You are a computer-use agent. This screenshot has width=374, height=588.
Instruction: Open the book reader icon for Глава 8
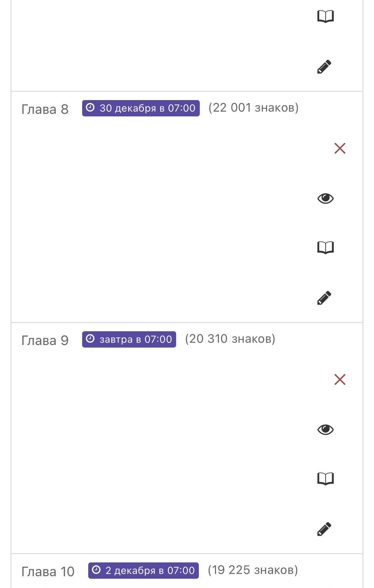pos(325,247)
